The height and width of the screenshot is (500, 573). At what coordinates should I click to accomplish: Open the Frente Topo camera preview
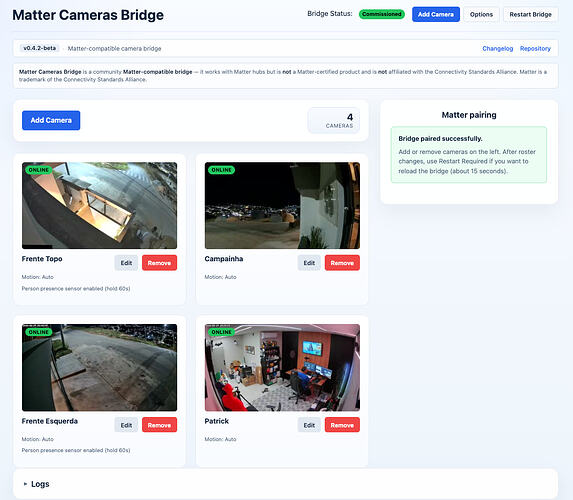coord(99,205)
